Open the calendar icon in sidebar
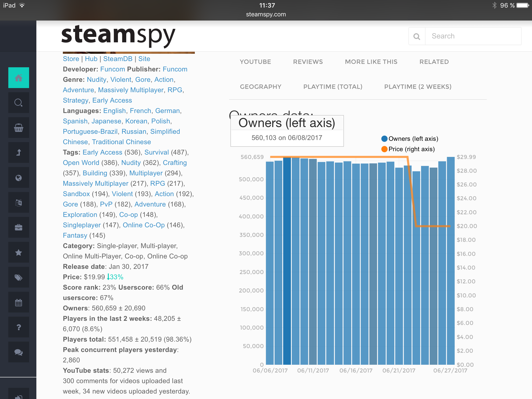This screenshot has width=532, height=399. point(18,302)
